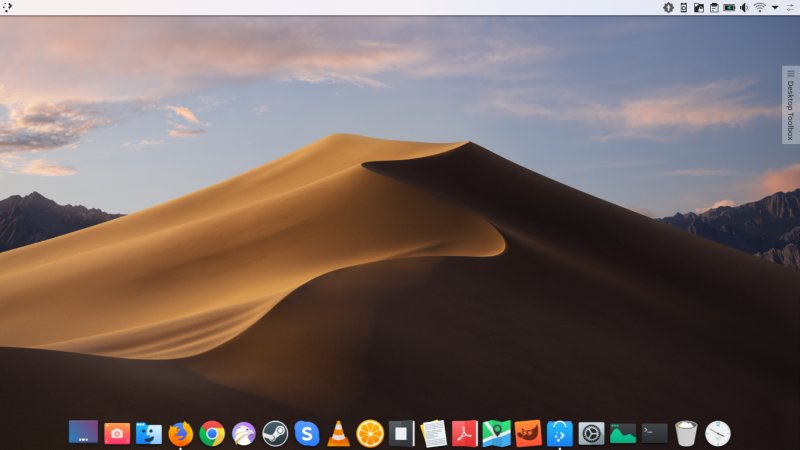Launch Firefox from the dock
Screen dimensions: 800x450
tap(181, 434)
